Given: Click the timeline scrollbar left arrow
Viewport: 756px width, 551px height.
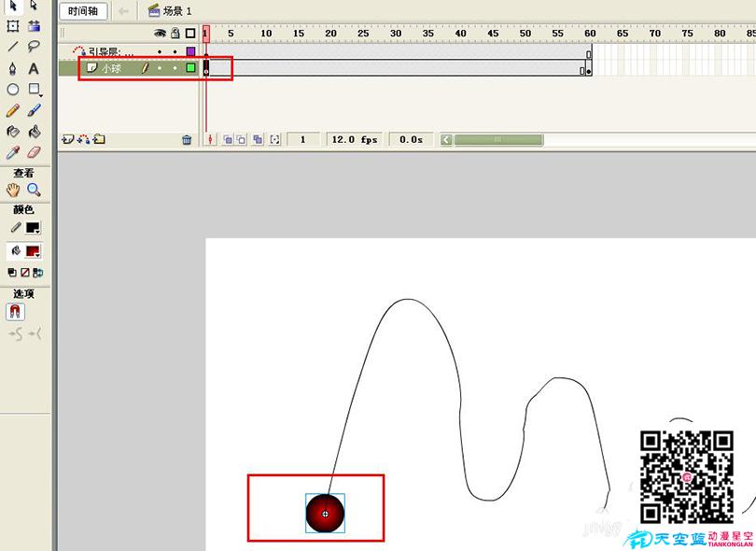Looking at the screenshot, I should pyautogui.click(x=446, y=140).
